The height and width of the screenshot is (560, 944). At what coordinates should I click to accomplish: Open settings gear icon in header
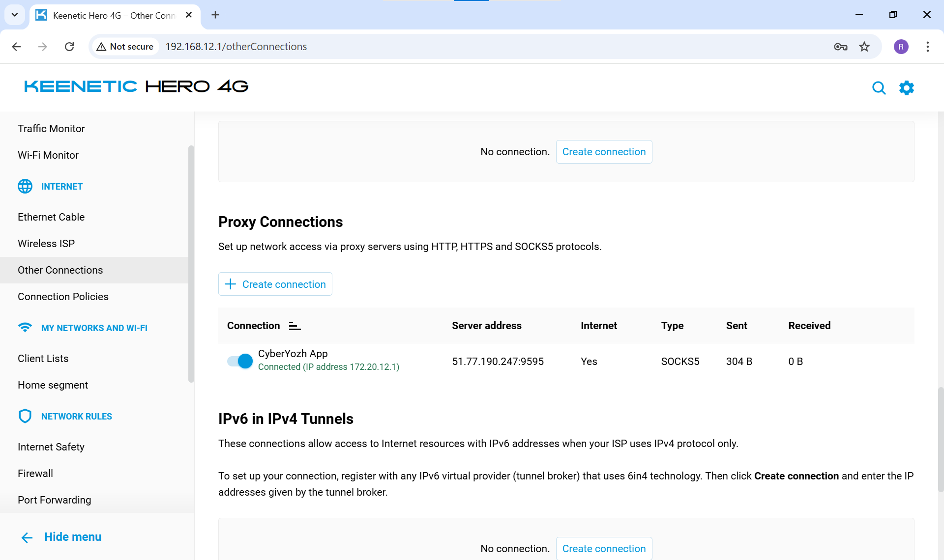tap(906, 88)
